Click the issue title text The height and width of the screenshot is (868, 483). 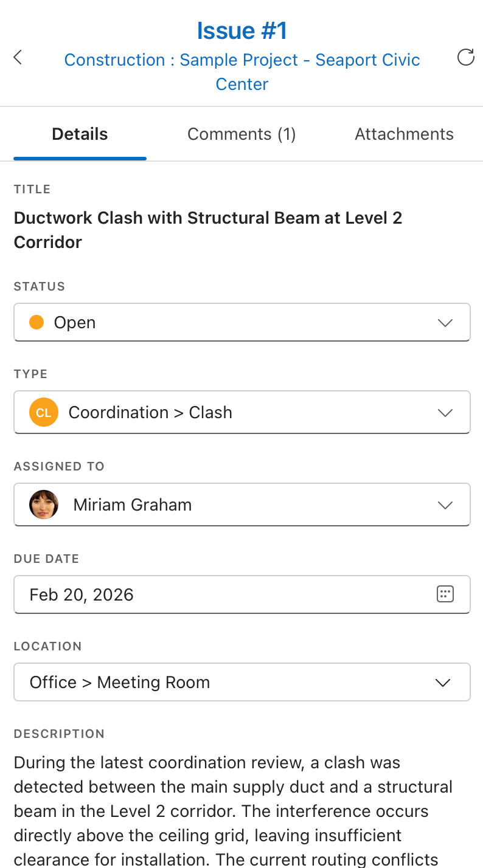pyautogui.click(x=208, y=230)
